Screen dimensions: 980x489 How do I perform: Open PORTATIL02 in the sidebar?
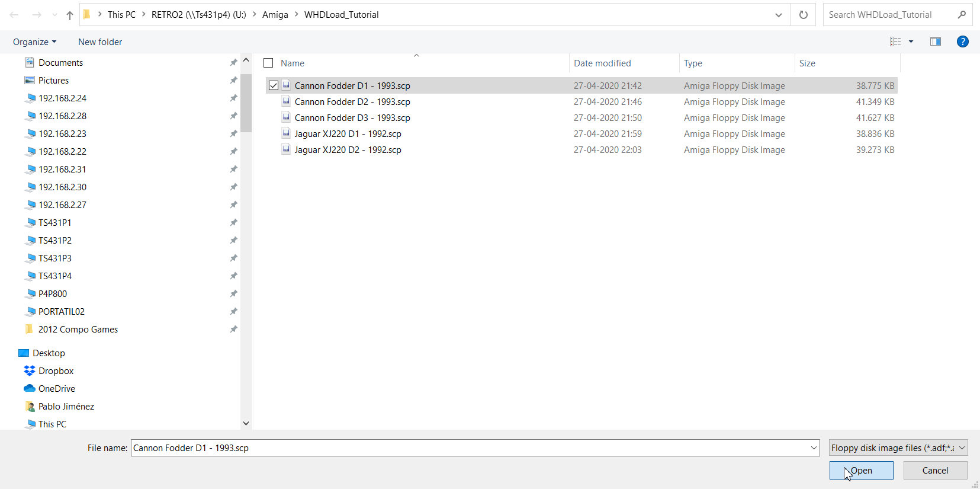point(61,311)
